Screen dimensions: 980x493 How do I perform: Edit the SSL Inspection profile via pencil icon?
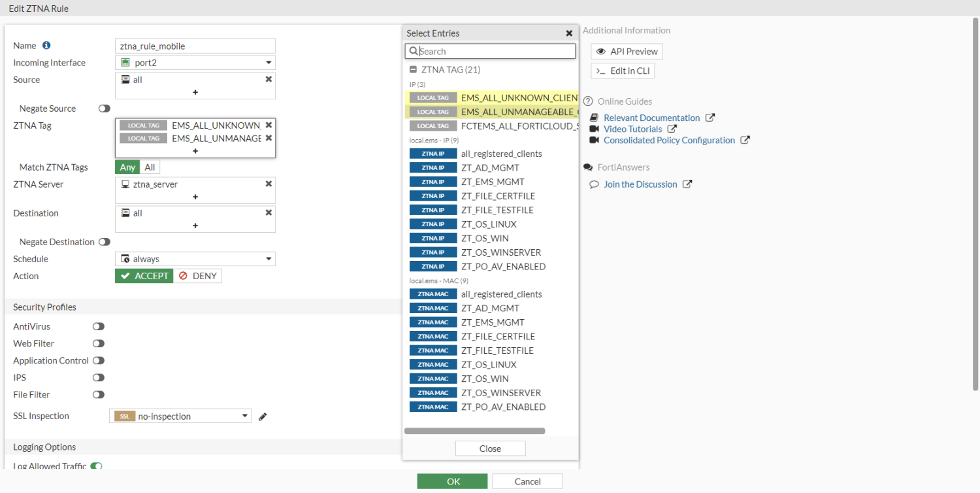point(263,416)
